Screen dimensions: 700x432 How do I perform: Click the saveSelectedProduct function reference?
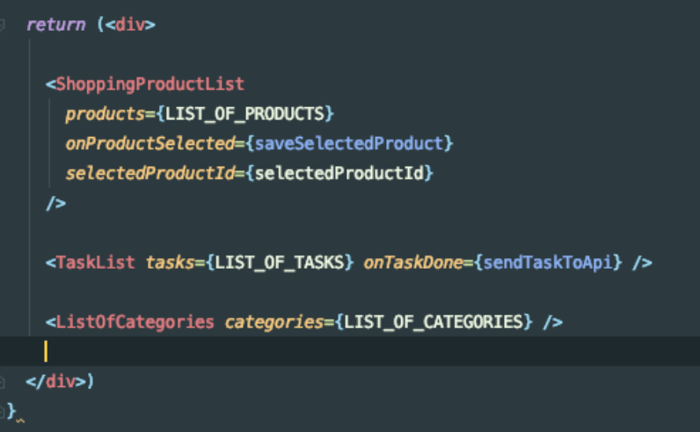point(349,144)
